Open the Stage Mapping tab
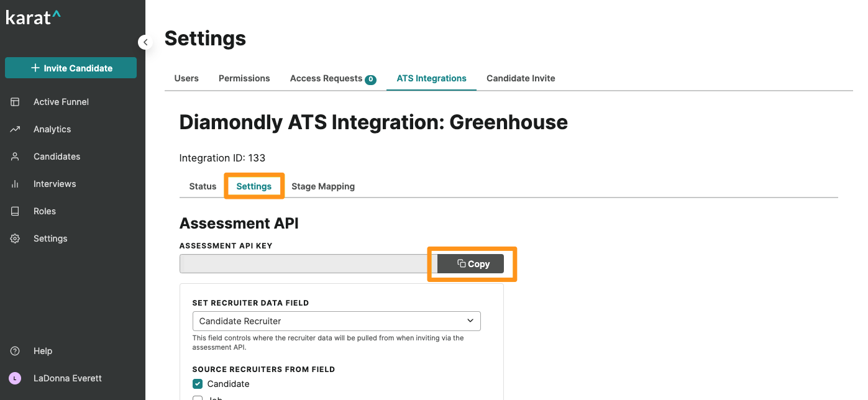Viewport: 868px width, 400px height. pyautogui.click(x=323, y=186)
